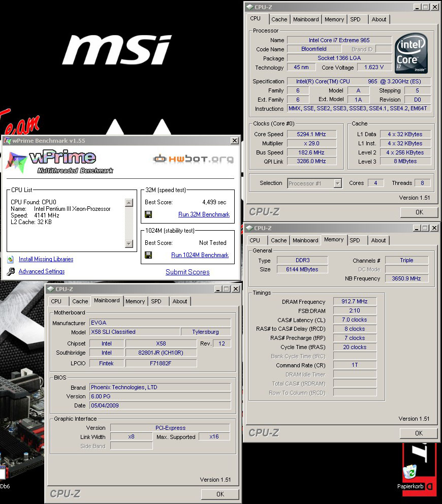This screenshot has height=504, width=442.
Task: Select Cache tab in the Memory CPU-Z window
Action: [x=279, y=240]
